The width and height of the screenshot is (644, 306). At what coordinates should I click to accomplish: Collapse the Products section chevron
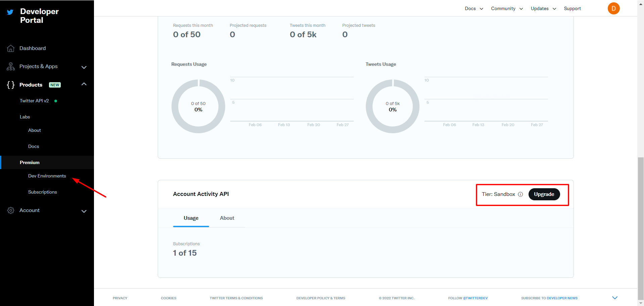pyautogui.click(x=84, y=84)
